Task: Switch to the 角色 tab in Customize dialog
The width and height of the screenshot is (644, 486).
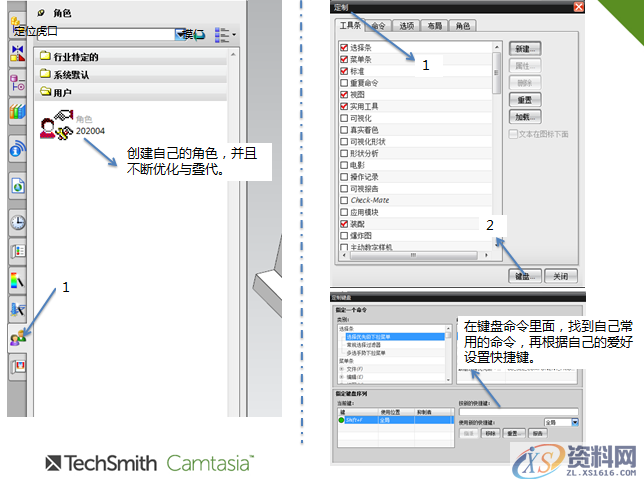Action: (464, 26)
